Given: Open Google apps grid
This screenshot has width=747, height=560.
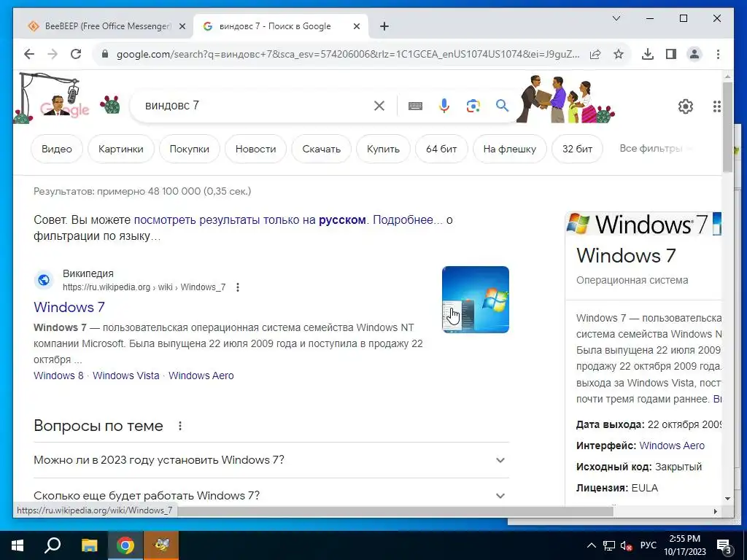Looking at the screenshot, I should [x=716, y=106].
